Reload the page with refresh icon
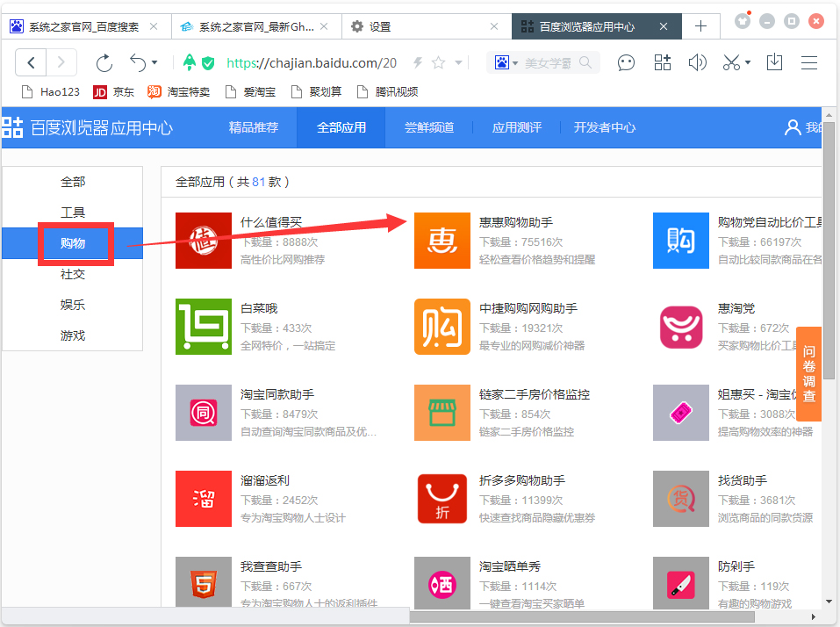 tap(104, 62)
